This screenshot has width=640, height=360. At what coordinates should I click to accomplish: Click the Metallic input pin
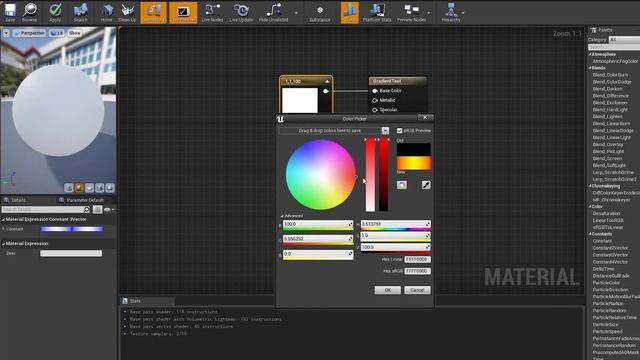tap(375, 100)
